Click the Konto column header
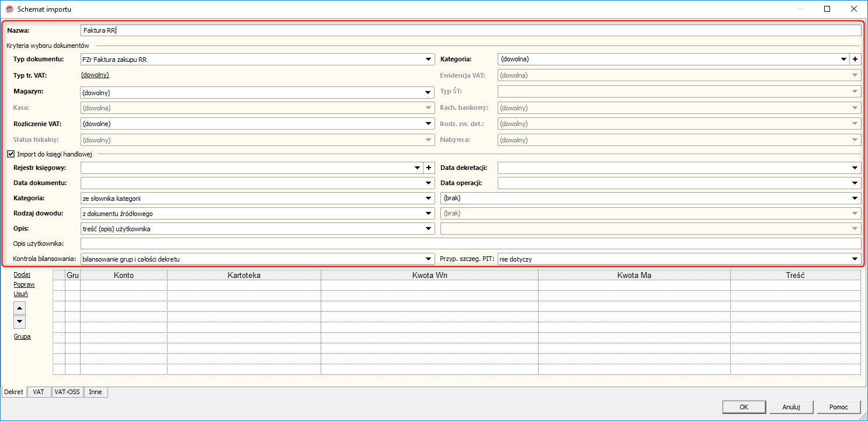 tap(124, 275)
